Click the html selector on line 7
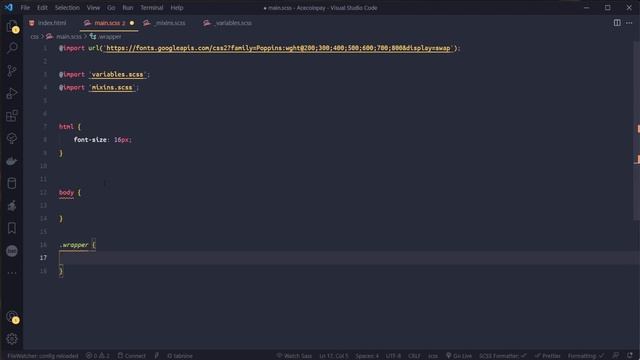Screen dimensions: 640x360 tap(66, 127)
